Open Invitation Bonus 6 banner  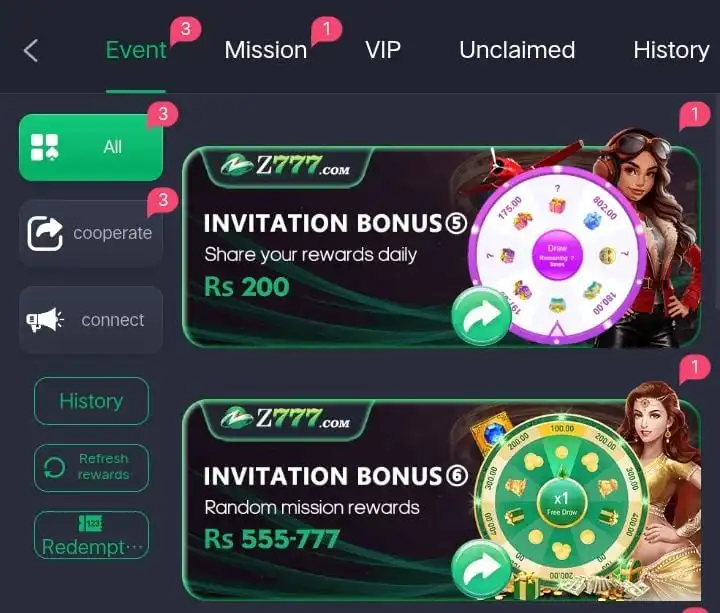pyautogui.click(x=441, y=500)
